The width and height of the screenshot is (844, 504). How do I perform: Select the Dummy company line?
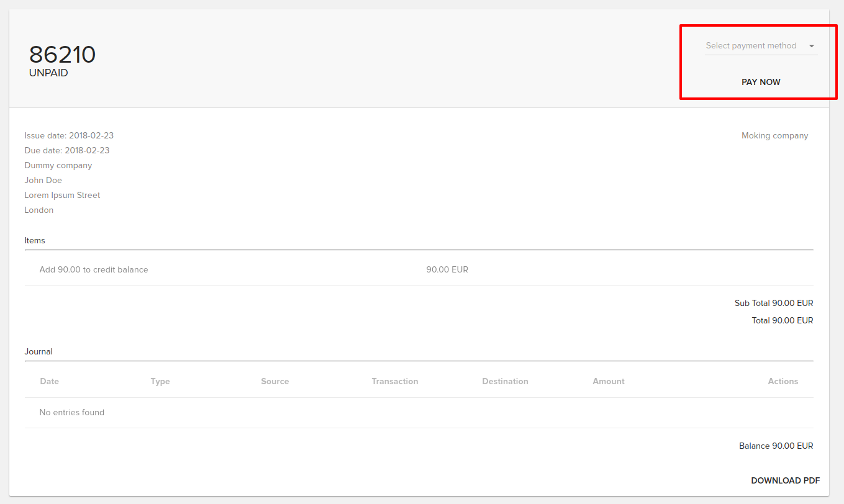tap(58, 165)
